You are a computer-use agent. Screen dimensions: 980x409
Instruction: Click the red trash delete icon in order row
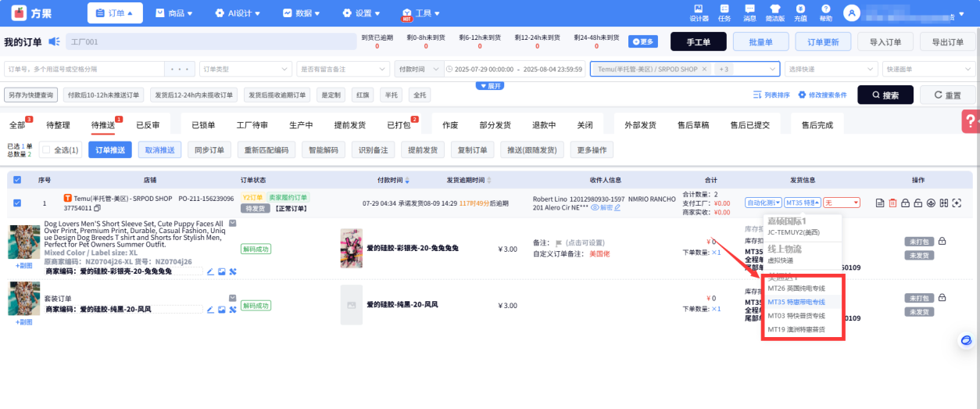tap(892, 203)
